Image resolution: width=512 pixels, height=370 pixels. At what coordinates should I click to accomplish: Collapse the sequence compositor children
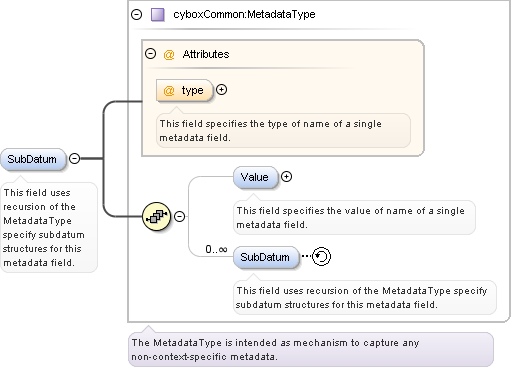click(180, 217)
